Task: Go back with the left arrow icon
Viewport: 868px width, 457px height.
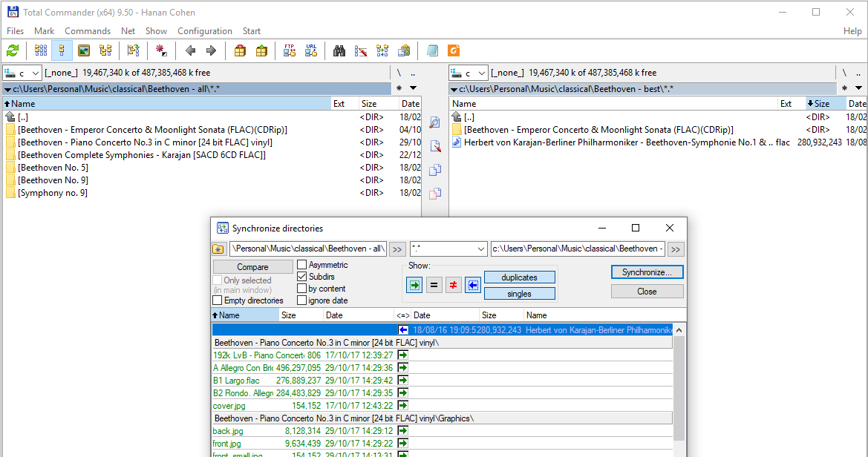Action: point(190,51)
